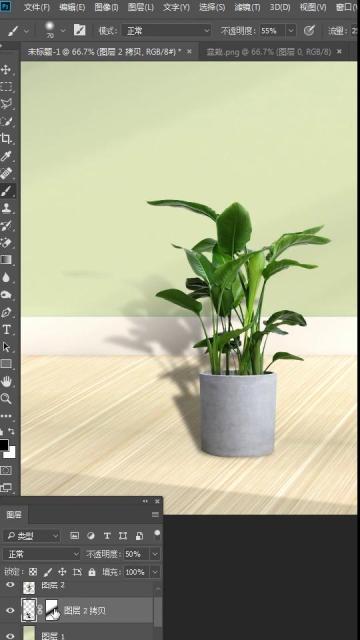The height and width of the screenshot is (640, 360).
Task: Select the Pen tool
Action: [6, 312]
